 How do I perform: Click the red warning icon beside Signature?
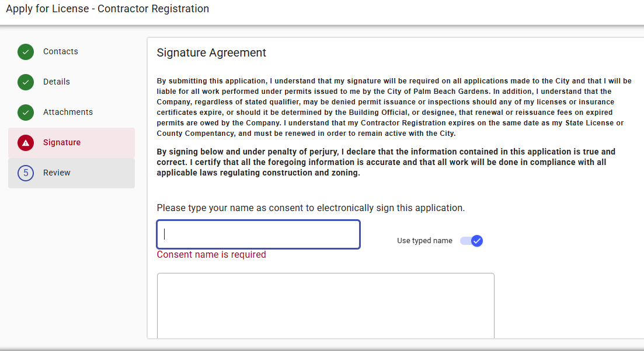point(26,143)
